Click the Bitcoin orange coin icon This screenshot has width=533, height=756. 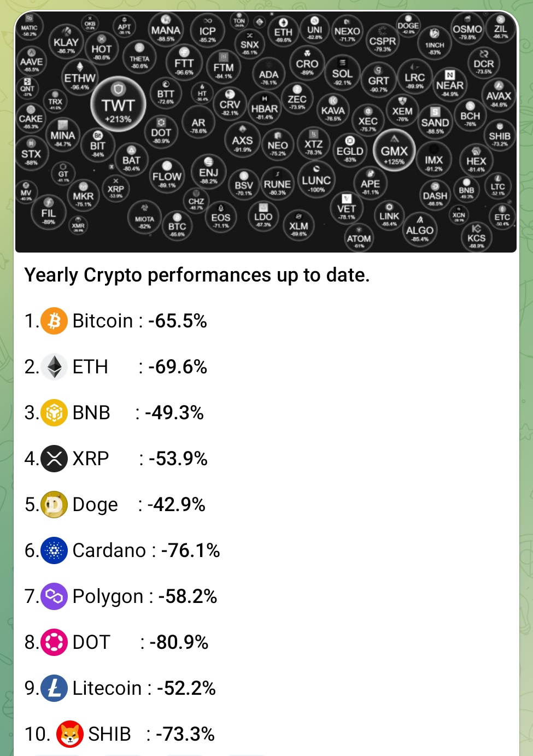coord(54,321)
